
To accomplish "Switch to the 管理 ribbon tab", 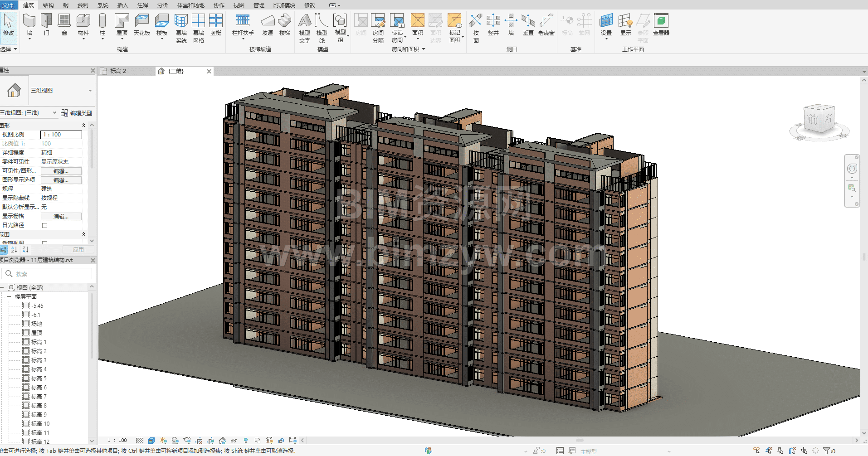I will pyautogui.click(x=258, y=5).
